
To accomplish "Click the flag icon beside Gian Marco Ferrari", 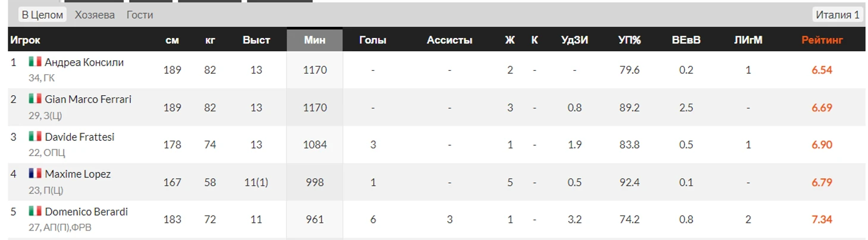I will [35, 99].
